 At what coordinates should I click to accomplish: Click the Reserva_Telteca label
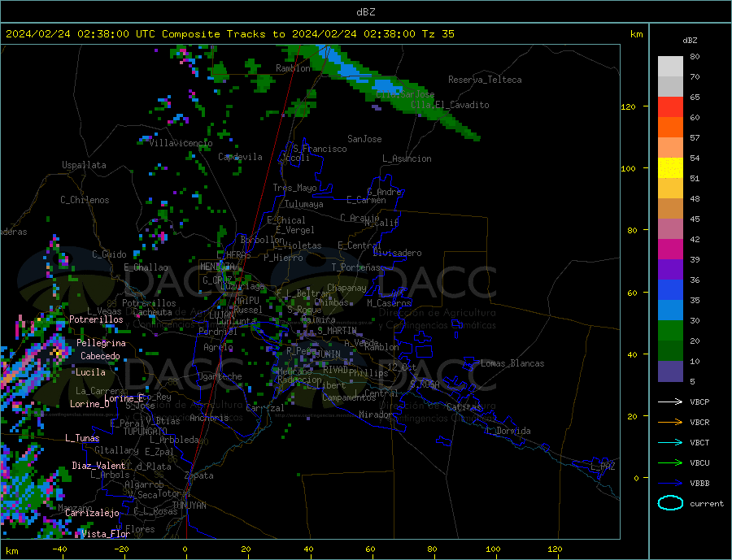click(x=485, y=80)
